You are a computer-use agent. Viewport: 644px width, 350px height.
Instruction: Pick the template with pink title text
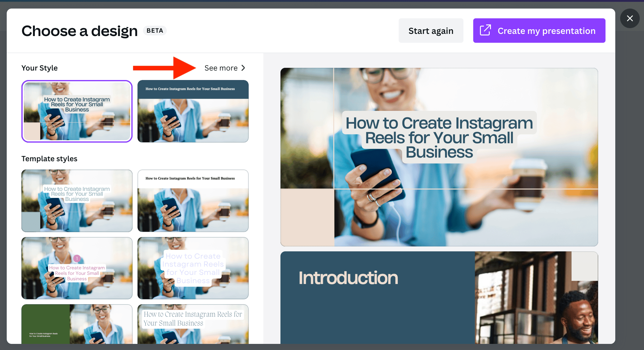tap(77, 268)
